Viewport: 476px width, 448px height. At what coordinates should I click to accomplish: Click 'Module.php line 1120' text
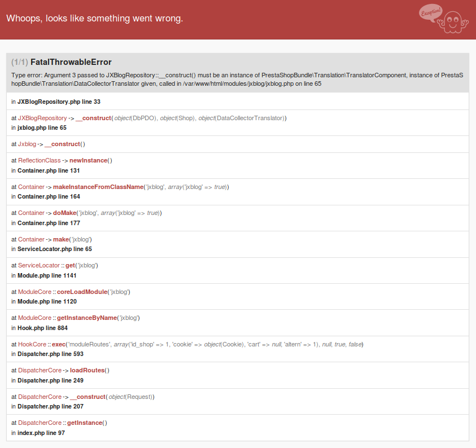[x=47, y=301]
